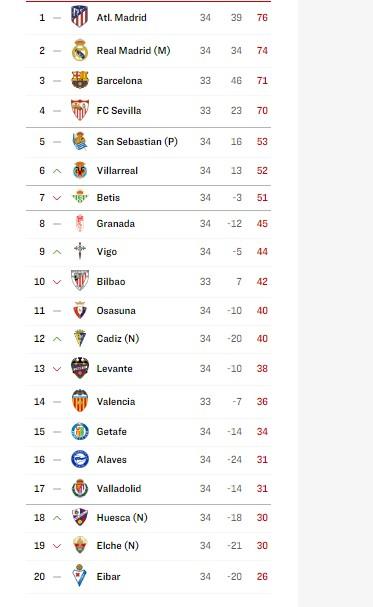Open the Cadiz (N) team link
The image size is (373, 607).
coord(118,339)
